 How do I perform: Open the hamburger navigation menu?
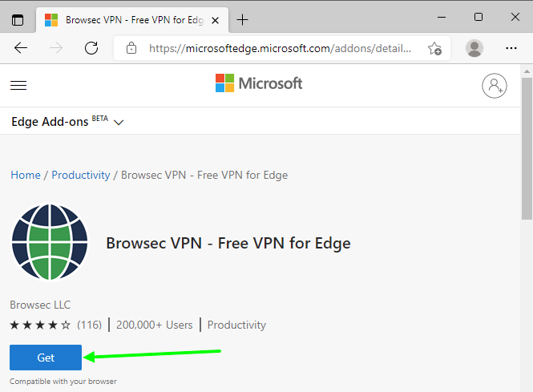pyautogui.click(x=18, y=85)
